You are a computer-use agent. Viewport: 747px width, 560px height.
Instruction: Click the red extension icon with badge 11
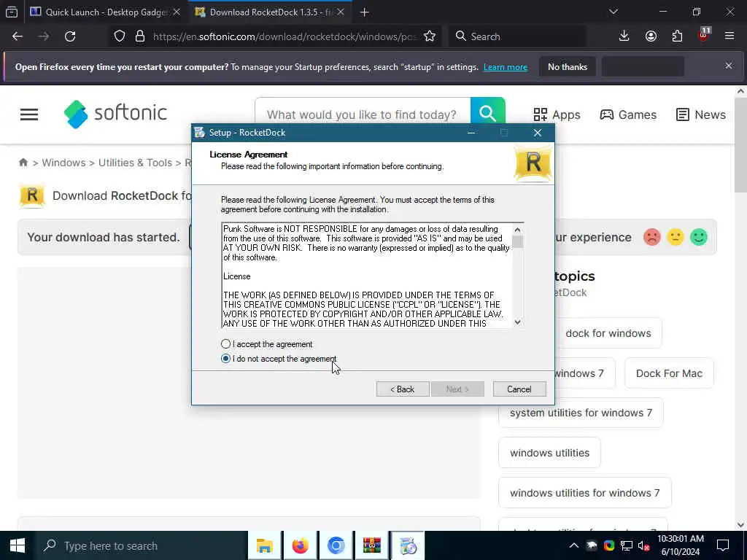[x=704, y=35]
